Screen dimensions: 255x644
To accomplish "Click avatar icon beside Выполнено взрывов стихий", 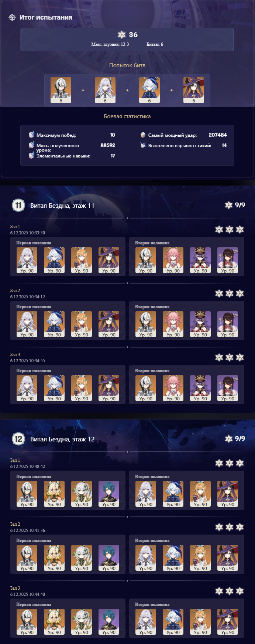I will [143, 145].
